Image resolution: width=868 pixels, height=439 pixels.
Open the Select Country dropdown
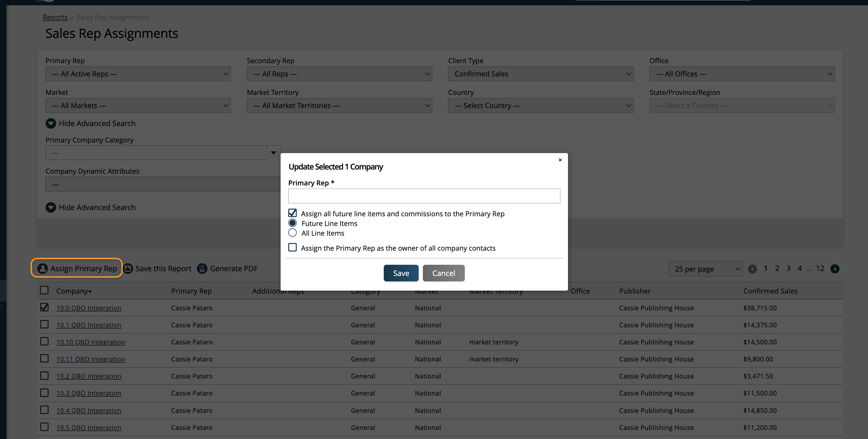[540, 105]
